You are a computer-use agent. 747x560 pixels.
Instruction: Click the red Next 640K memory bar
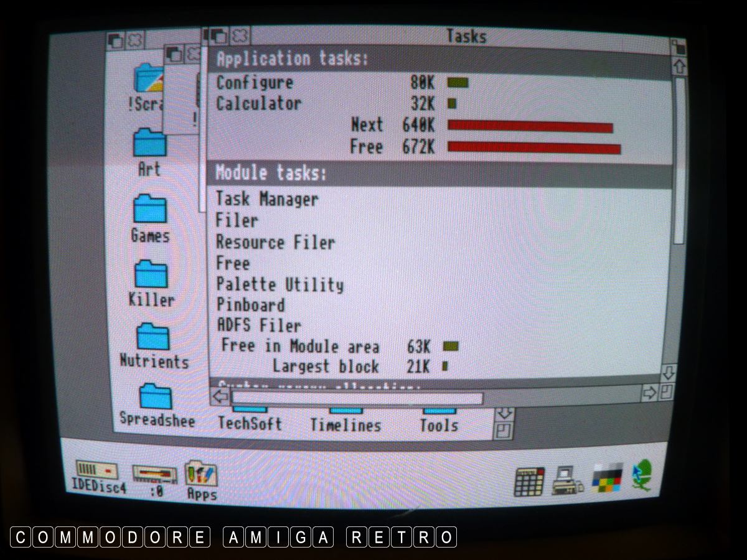(530, 126)
